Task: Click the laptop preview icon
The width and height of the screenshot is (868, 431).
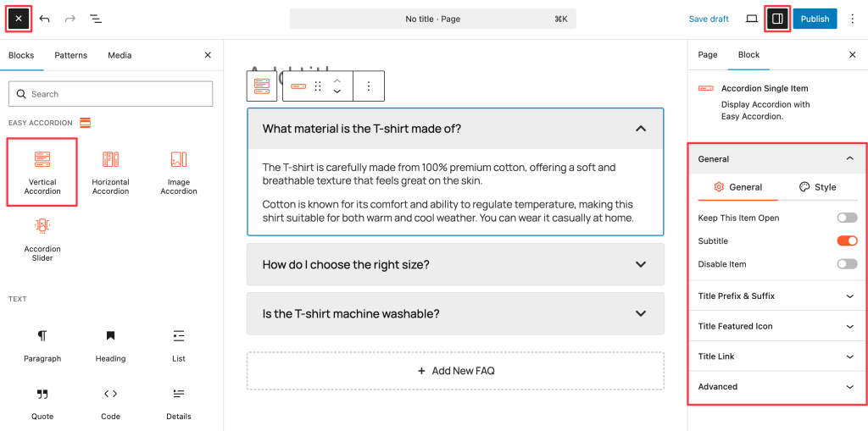Action: [751, 19]
